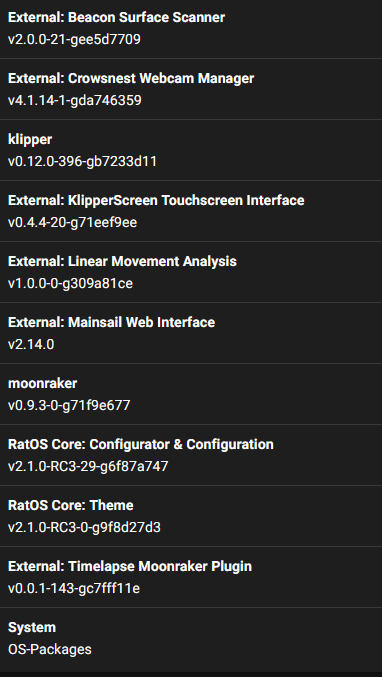Click the OS-Packages label
This screenshot has width=382, height=677.
tap(50, 649)
